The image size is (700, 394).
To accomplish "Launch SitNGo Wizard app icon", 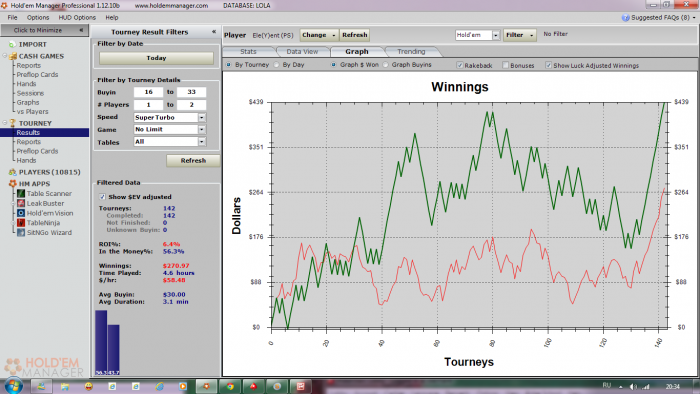I will [21, 232].
